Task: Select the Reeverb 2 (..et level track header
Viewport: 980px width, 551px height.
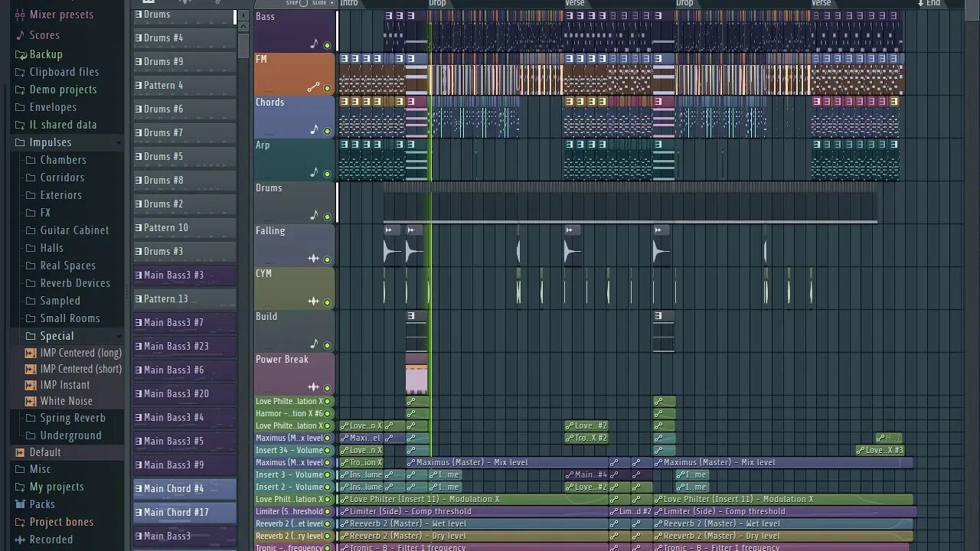Action: click(294, 523)
